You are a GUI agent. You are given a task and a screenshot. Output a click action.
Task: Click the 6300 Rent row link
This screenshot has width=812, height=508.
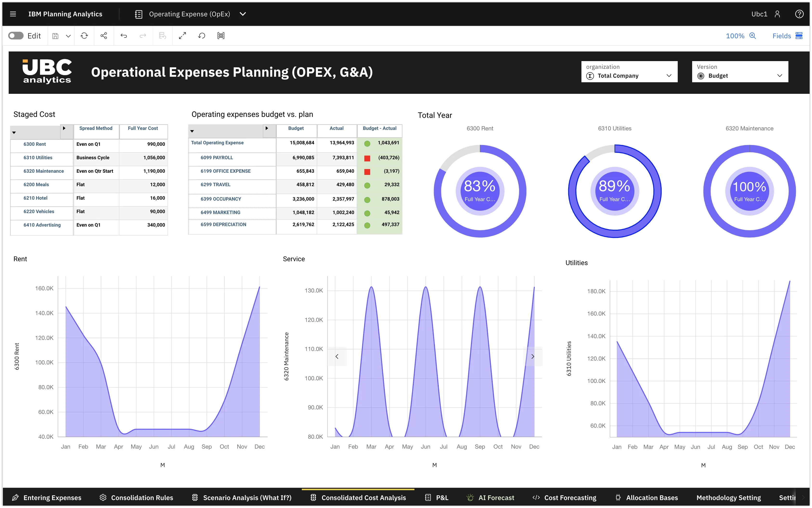(35, 144)
